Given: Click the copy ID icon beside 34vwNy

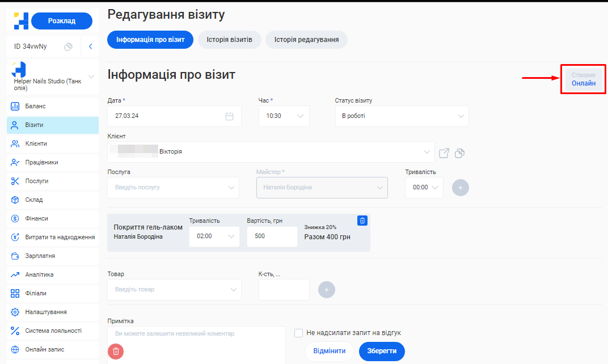Looking at the screenshot, I should tap(68, 46).
